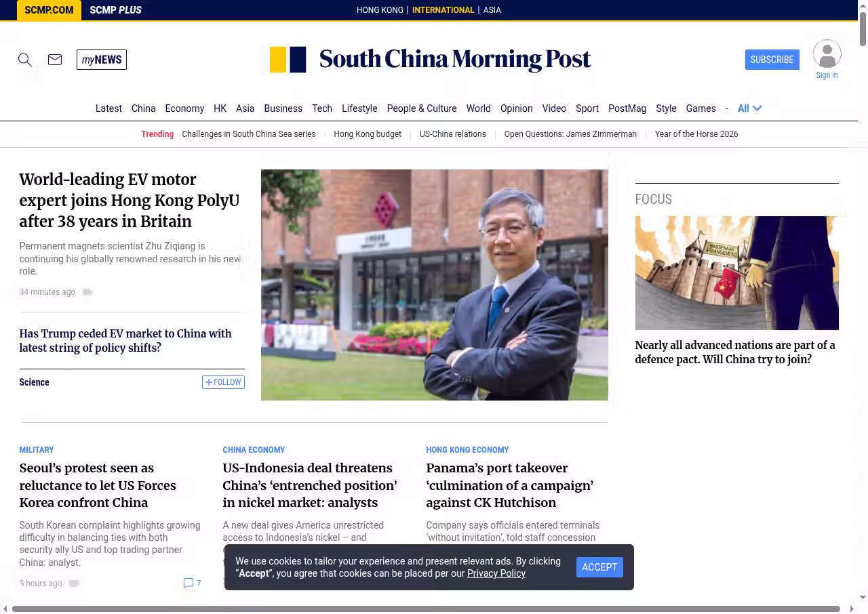This screenshot has width=868, height=614.
Task: Click the Focus defence pact cartoon thumbnail
Action: [736, 273]
